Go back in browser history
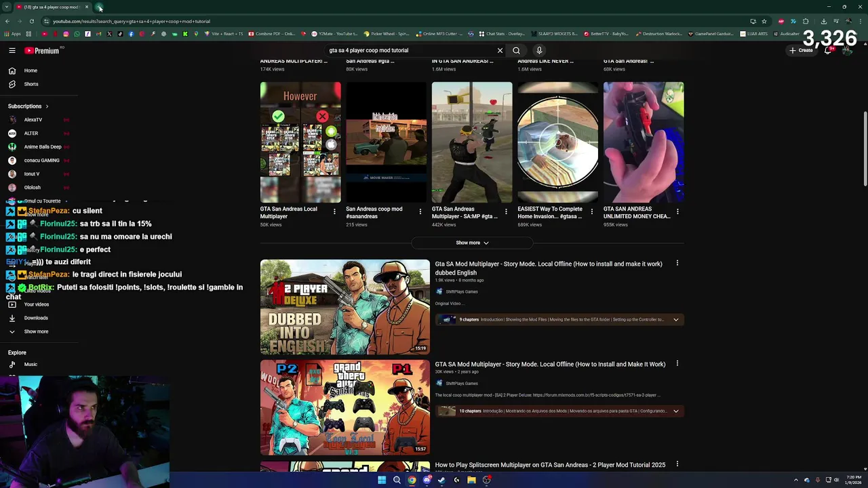This screenshot has width=868, height=488. pyautogui.click(x=7, y=21)
